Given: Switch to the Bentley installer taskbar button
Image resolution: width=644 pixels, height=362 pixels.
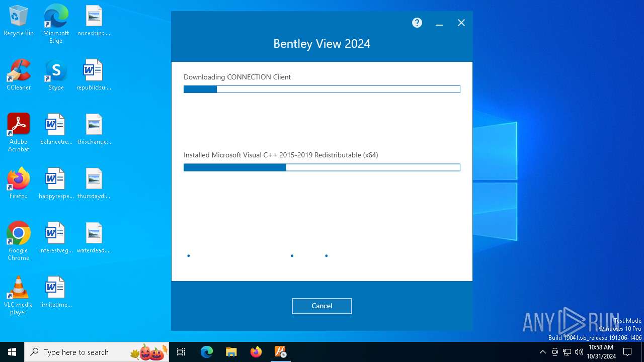Looking at the screenshot, I should [281, 352].
